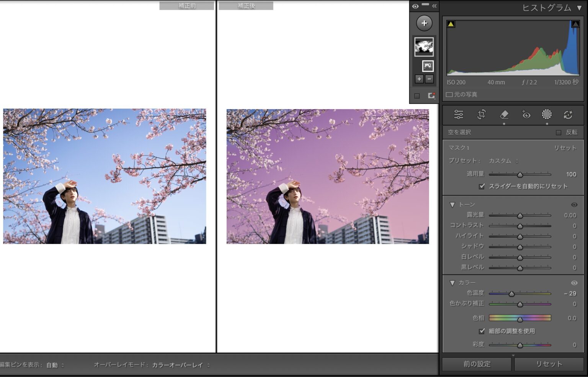Click the shadow clipping triangle in histogram
588x377 pixels.
(451, 24)
